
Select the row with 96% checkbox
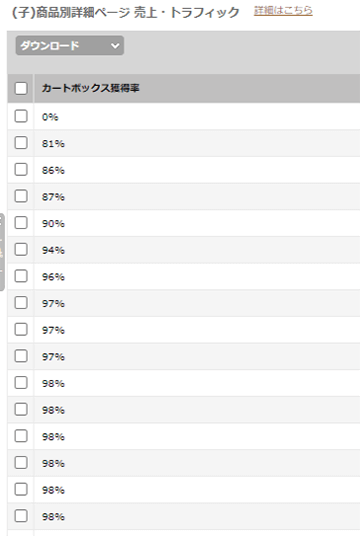pos(21,276)
